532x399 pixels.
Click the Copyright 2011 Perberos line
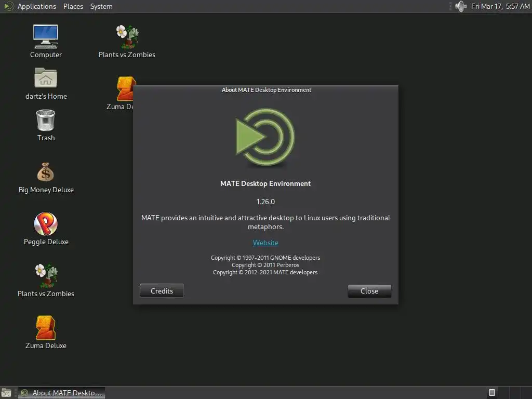click(265, 265)
